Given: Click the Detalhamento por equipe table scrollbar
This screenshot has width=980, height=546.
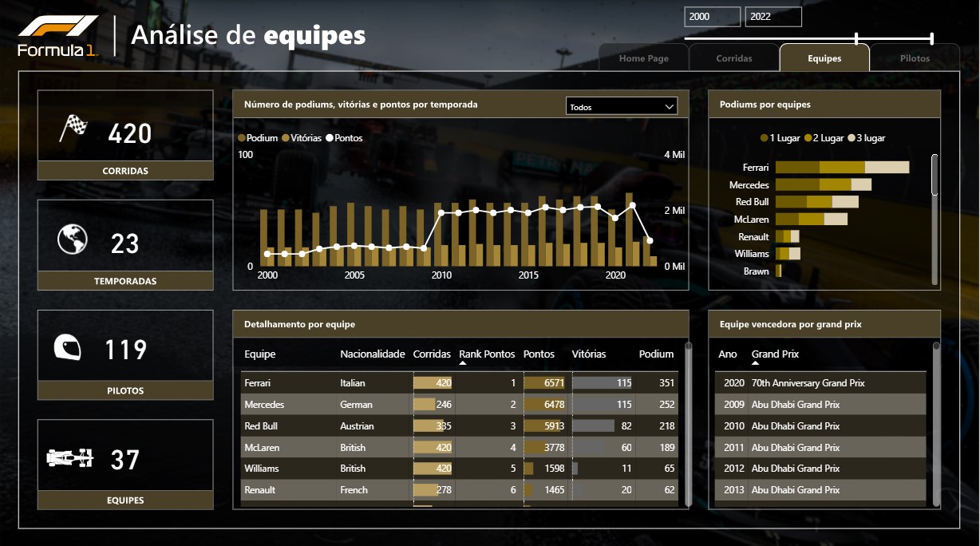Looking at the screenshot, I should pyautogui.click(x=688, y=423).
